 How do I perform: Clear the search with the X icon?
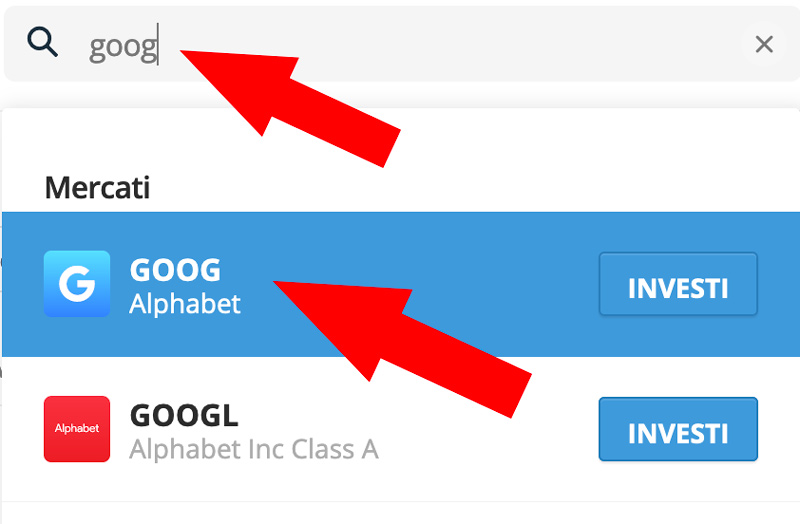pyautogui.click(x=764, y=44)
